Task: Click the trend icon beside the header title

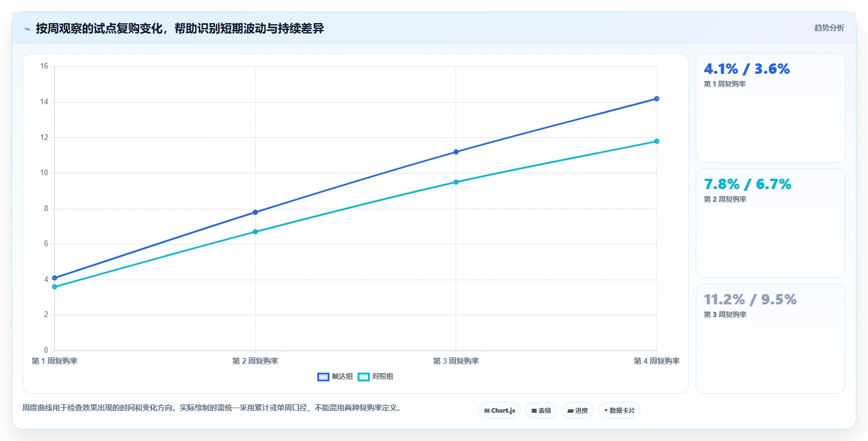Action: (27, 29)
